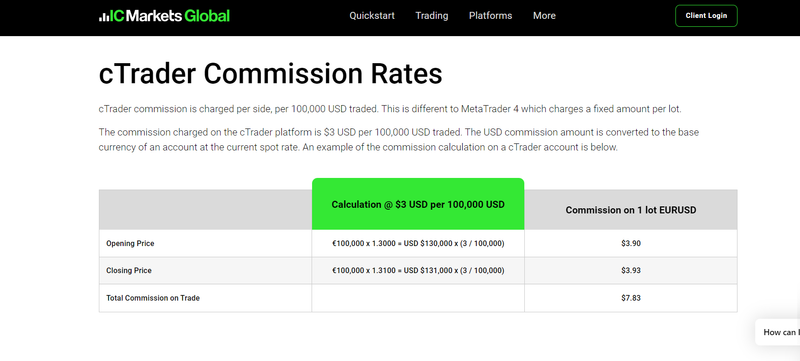800x361 pixels.
Task: Open the 'How can I' chat widget
Action: point(778,332)
